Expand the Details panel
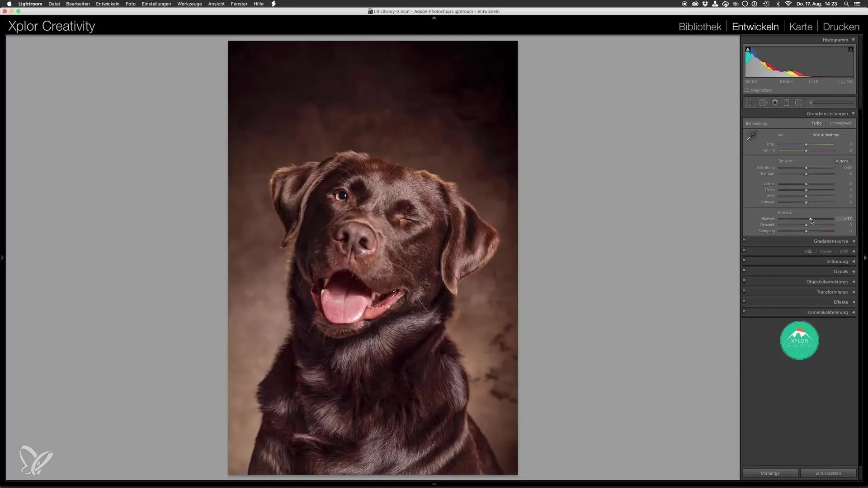 853,272
